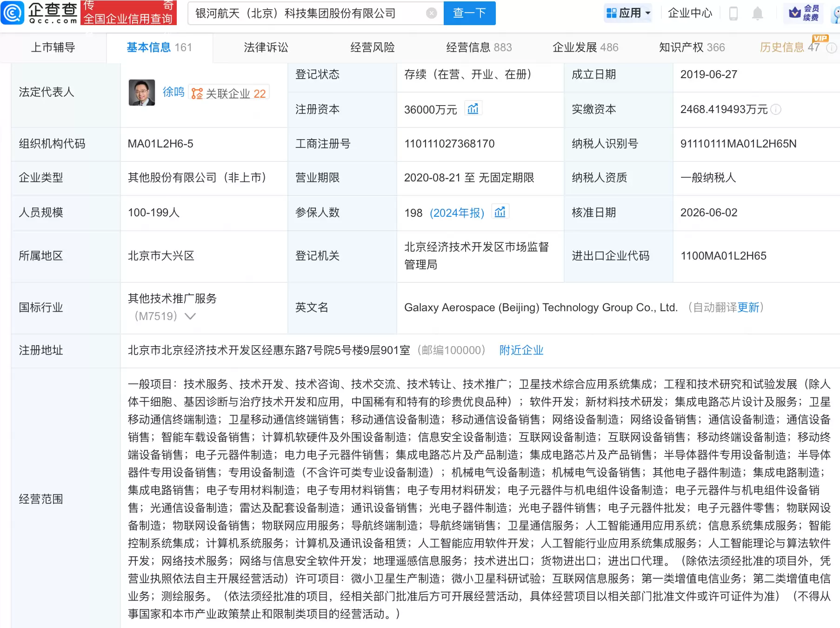Open the 经营风险 tab
The height and width of the screenshot is (628, 840).
pyautogui.click(x=373, y=47)
